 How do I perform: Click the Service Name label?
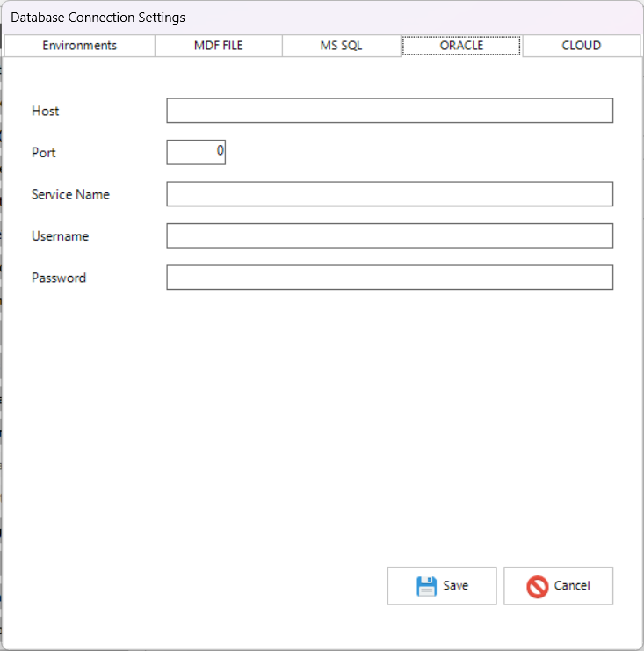[x=70, y=194]
